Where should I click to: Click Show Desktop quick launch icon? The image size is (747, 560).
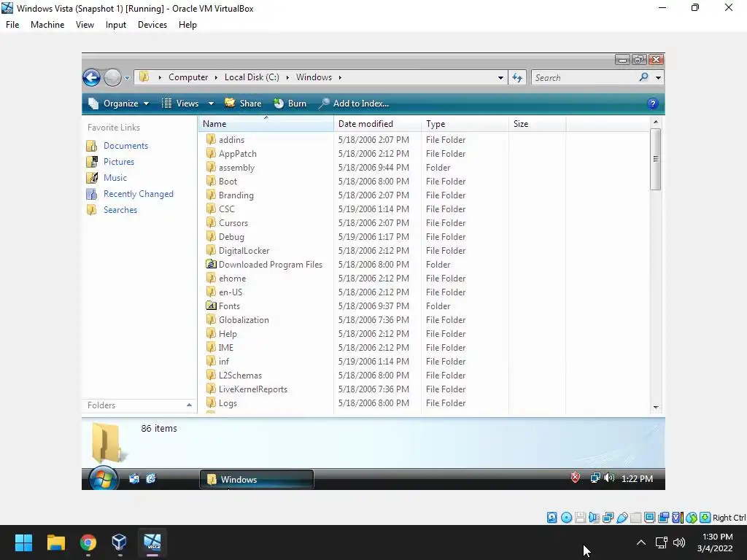tap(134, 478)
